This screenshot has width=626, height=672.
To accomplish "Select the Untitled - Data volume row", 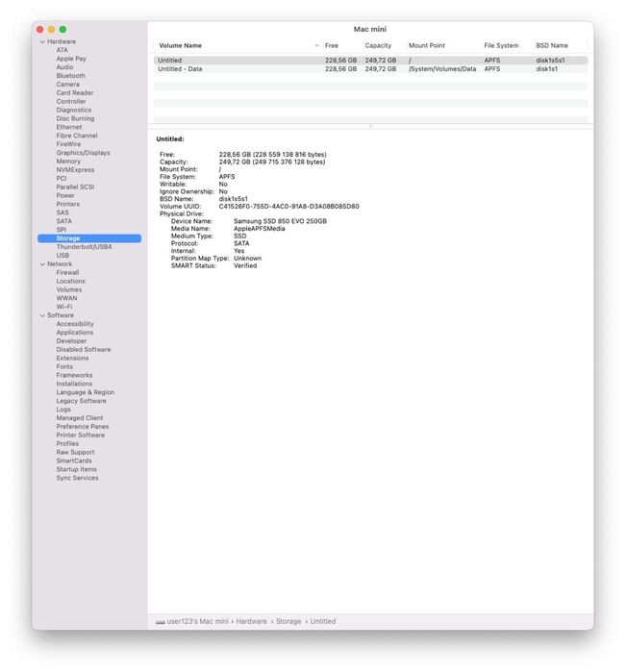I will click(x=370, y=69).
